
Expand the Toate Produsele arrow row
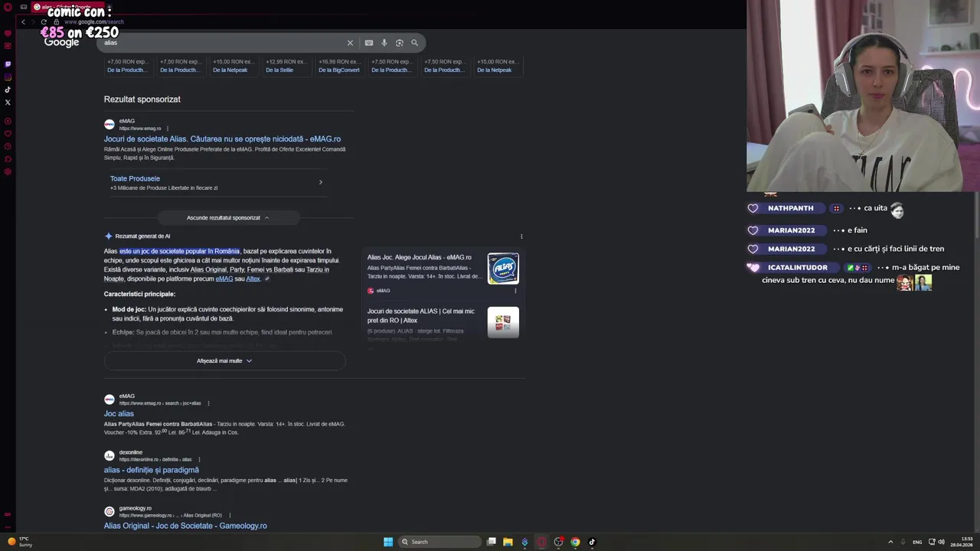(x=218, y=182)
